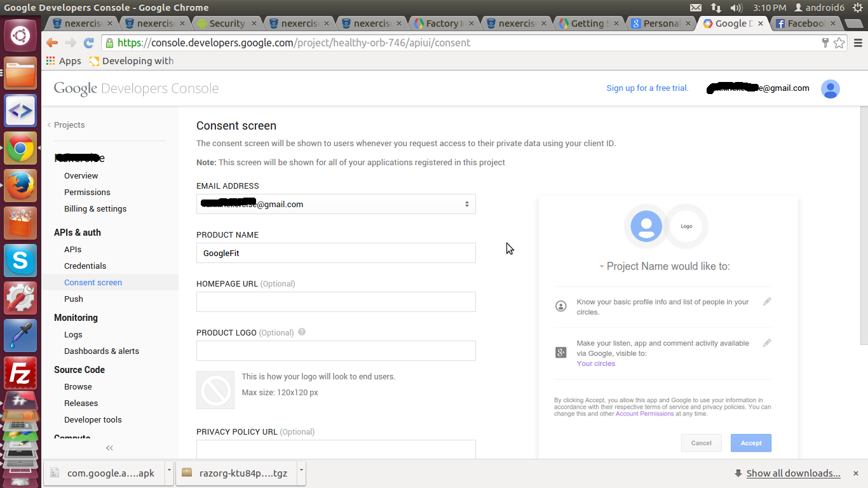
Task: Open the system gear menu in top panel
Action: tap(858, 8)
